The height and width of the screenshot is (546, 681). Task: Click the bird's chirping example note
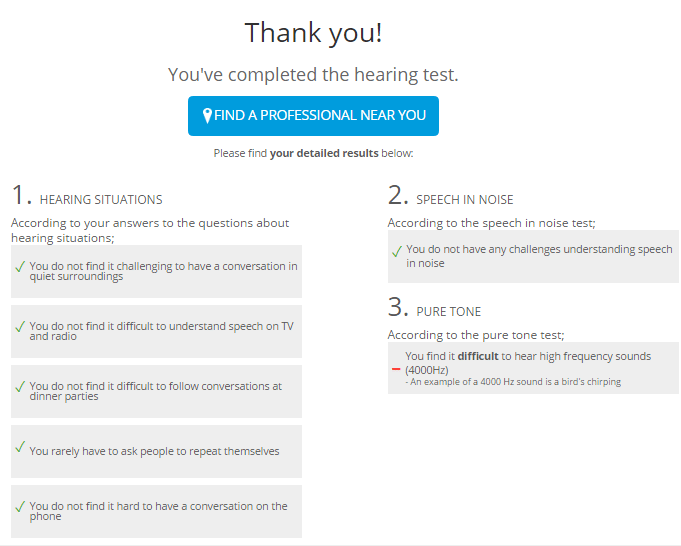coord(513,382)
